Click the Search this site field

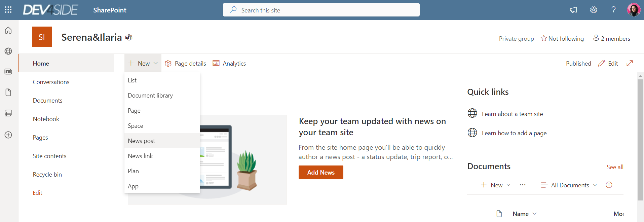[321, 10]
